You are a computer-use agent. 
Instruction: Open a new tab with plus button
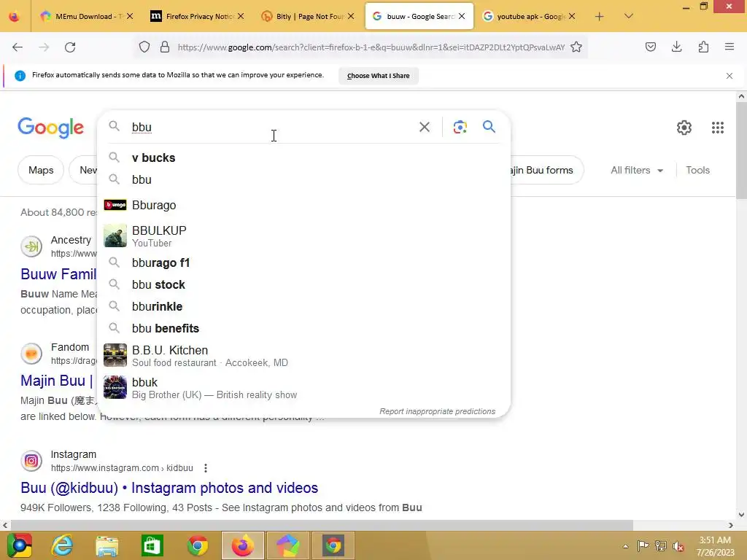tap(600, 17)
